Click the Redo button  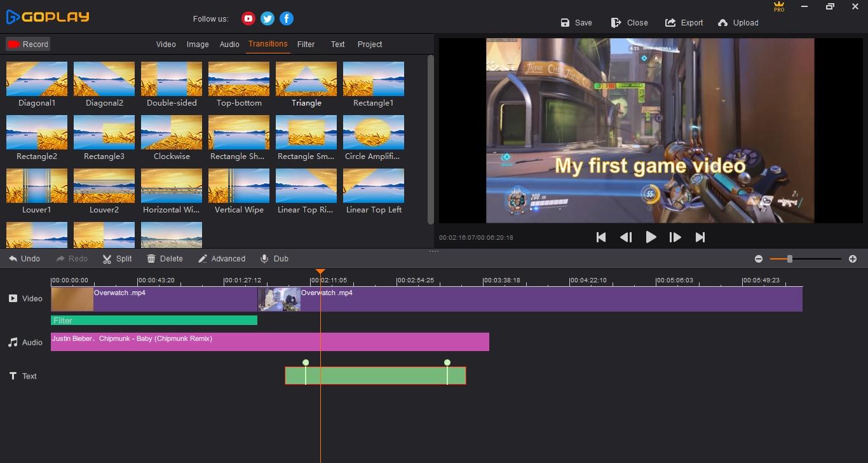tap(72, 259)
